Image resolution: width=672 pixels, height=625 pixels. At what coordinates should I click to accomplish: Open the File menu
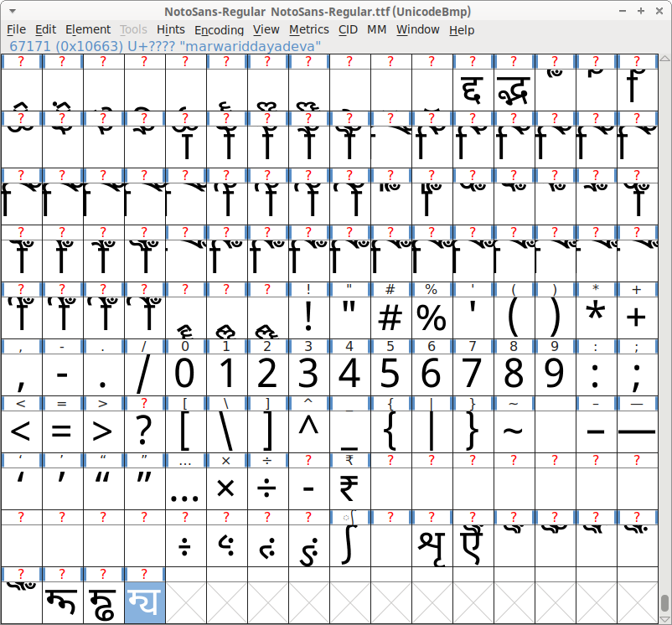click(16, 29)
